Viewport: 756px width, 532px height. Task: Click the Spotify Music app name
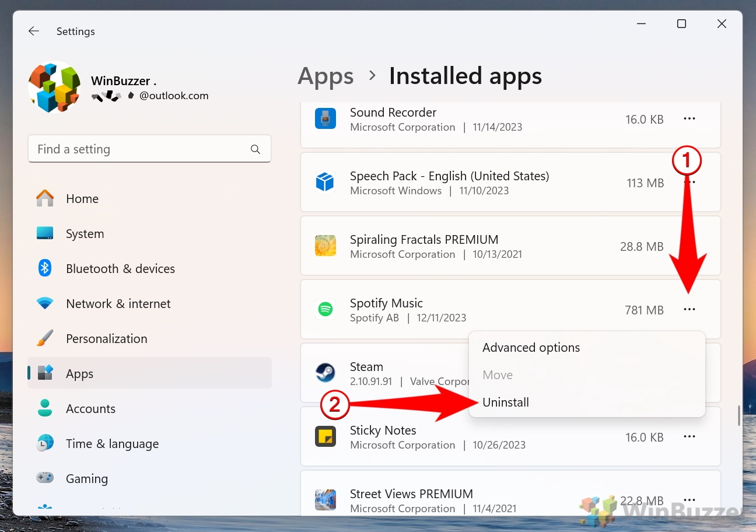click(x=386, y=303)
